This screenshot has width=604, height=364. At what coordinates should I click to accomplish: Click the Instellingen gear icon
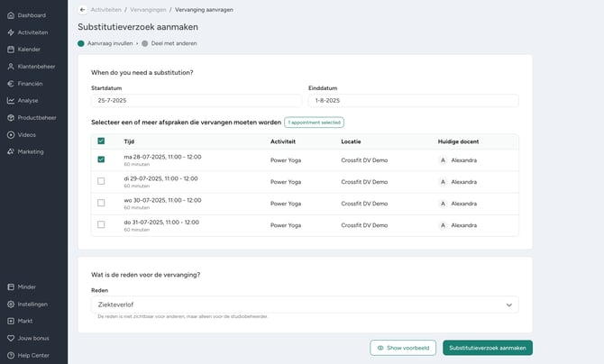click(x=11, y=304)
